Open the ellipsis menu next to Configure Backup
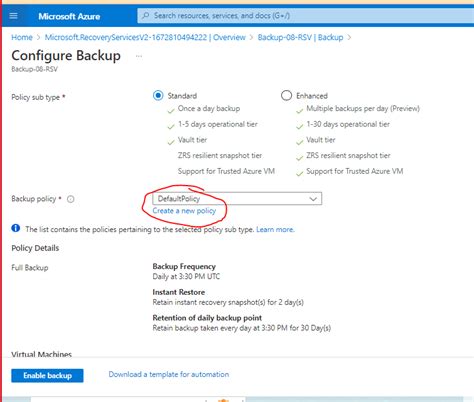 pyautogui.click(x=139, y=56)
